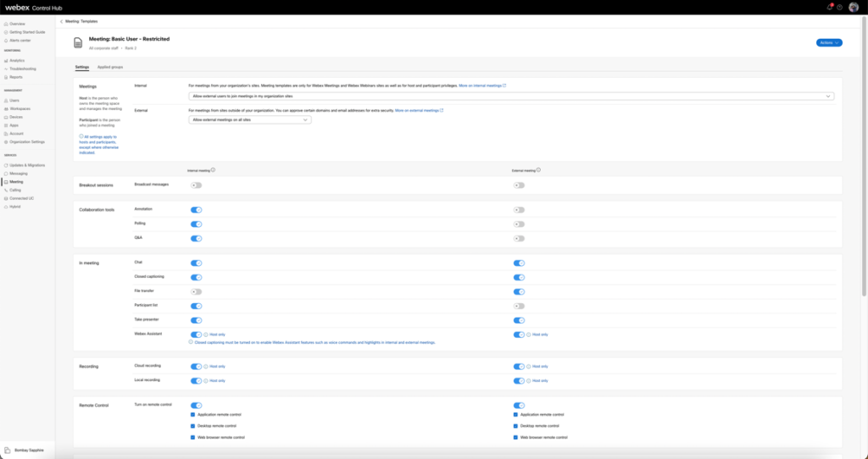Click the Workspaces icon in sidebar

pos(6,109)
